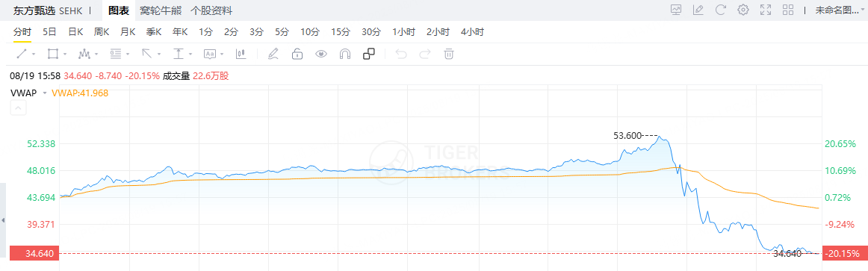Screen dimensions: 868x271
Task: Click the candlestick chart type icon
Action: click(241, 54)
